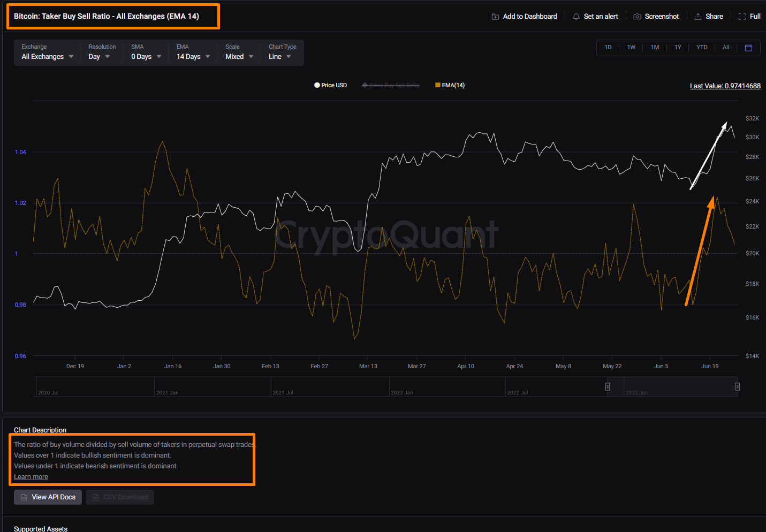
Task: Click the 1.04 ratio axis label
Action: [20, 152]
